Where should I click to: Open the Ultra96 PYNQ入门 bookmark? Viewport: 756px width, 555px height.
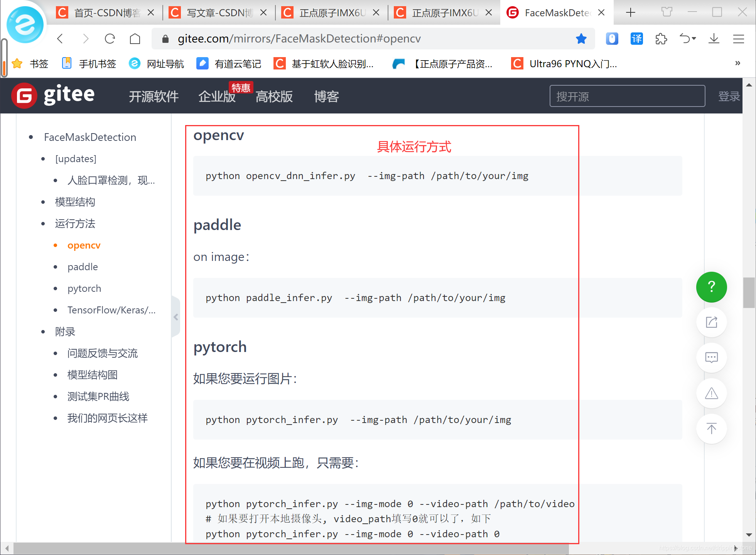564,64
